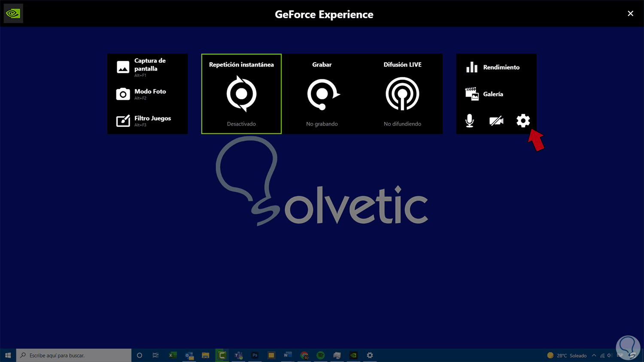Click the volume icon in the system tray
The width and height of the screenshot is (644, 362).
[x=610, y=356]
